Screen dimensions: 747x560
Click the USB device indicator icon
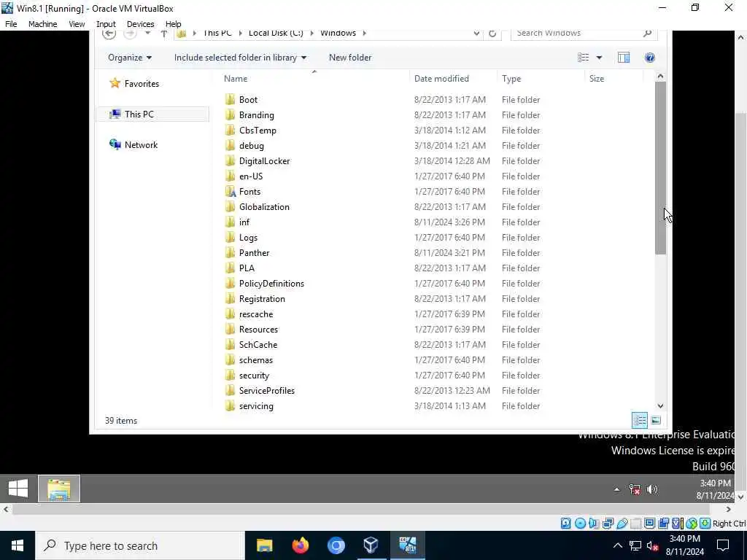coord(622,524)
